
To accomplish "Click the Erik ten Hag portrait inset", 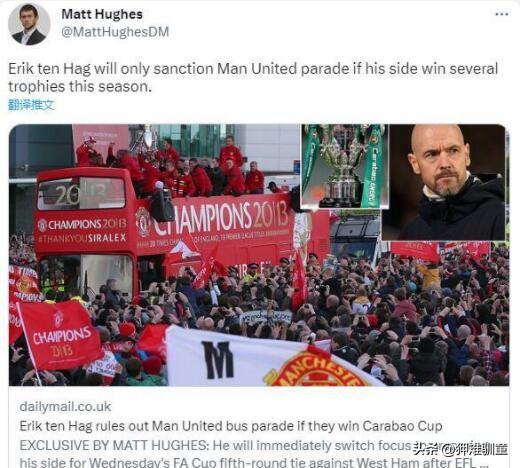I will click(444, 182).
